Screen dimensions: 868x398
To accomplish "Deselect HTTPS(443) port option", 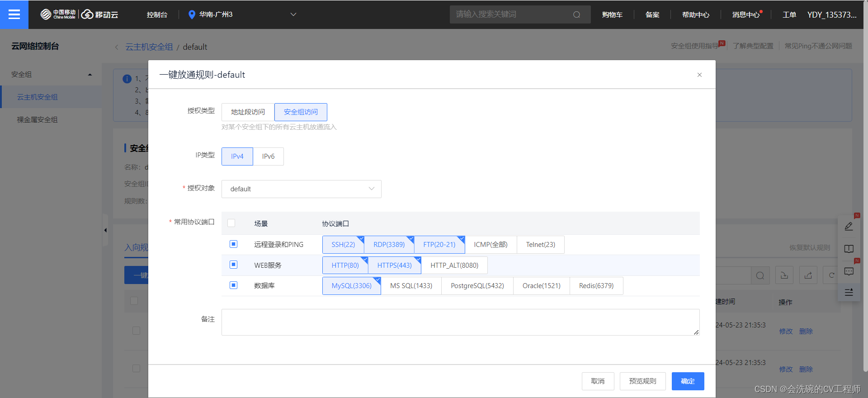I will tap(395, 265).
